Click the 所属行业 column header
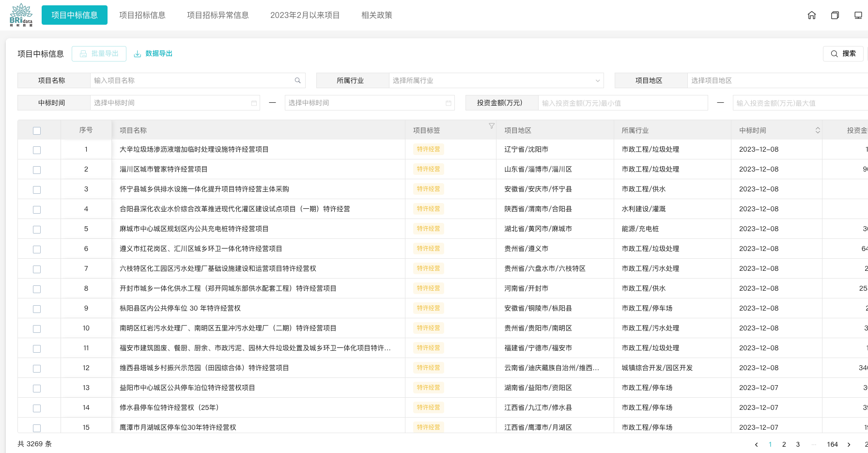Screen dimensions: 868x453 pos(635,130)
